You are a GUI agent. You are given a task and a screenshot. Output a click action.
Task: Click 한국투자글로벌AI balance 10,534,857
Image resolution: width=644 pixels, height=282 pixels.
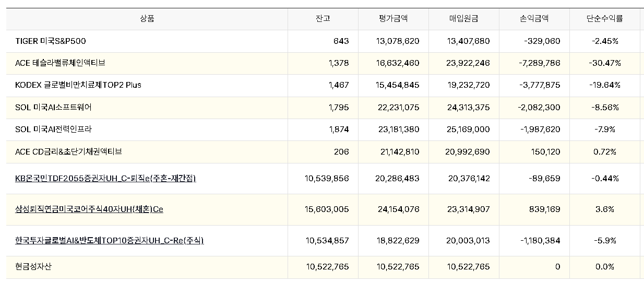coord(327,240)
